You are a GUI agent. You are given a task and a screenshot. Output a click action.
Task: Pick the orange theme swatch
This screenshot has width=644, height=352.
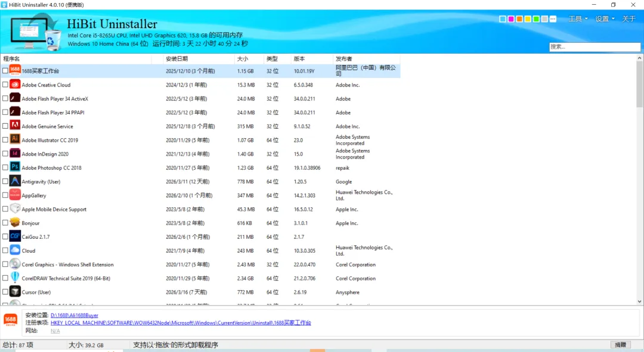(x=519, y=19)
